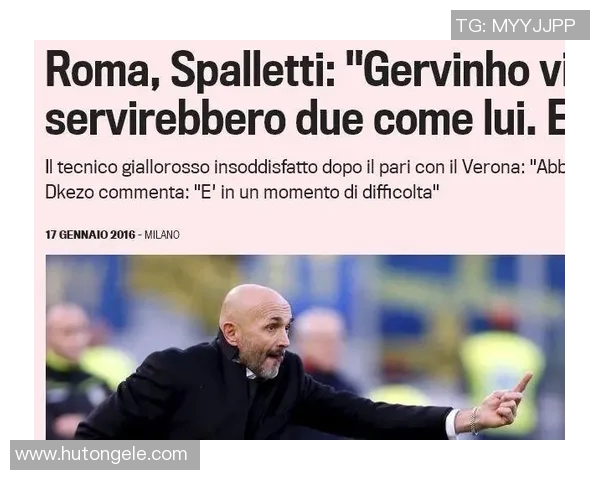Viewport: 600px width, 480px height.
Task: Click the bracelet on the coach's wrist
Action: tap(475, 420)
